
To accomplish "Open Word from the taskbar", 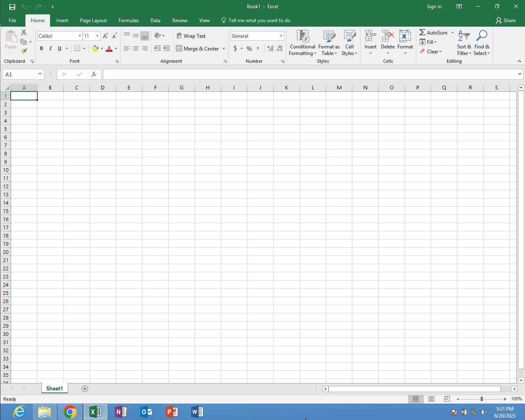I will point(197,412).
